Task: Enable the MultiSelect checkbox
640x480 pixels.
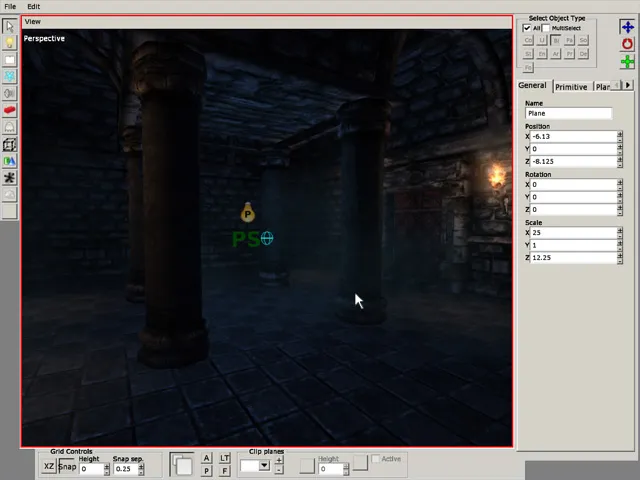Action: coord(546,28)
